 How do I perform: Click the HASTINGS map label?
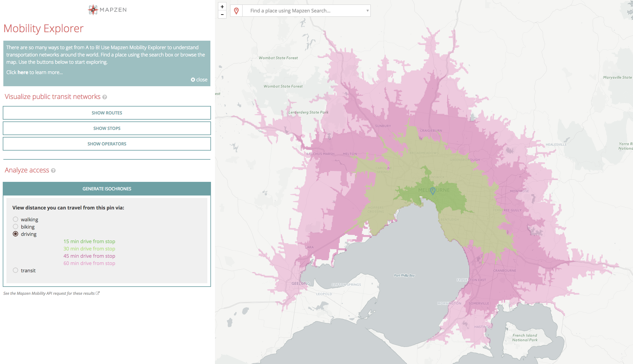tap(482, 327)
